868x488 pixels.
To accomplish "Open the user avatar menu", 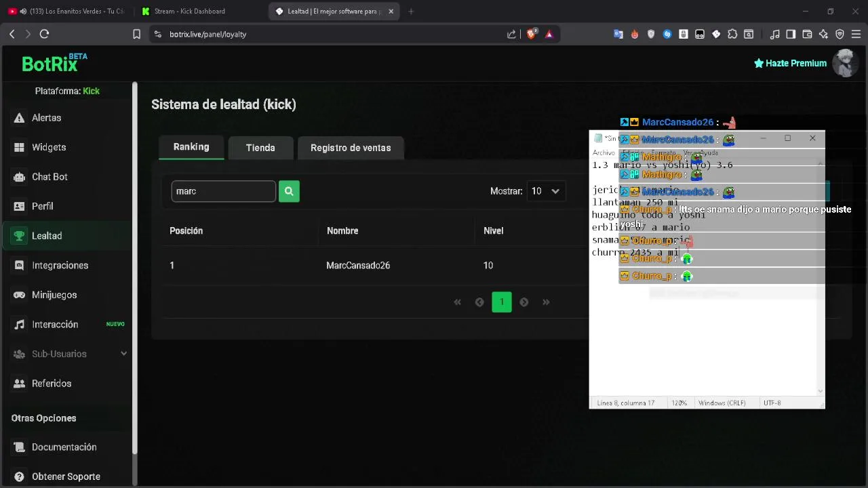I will [x=845, y=63].
